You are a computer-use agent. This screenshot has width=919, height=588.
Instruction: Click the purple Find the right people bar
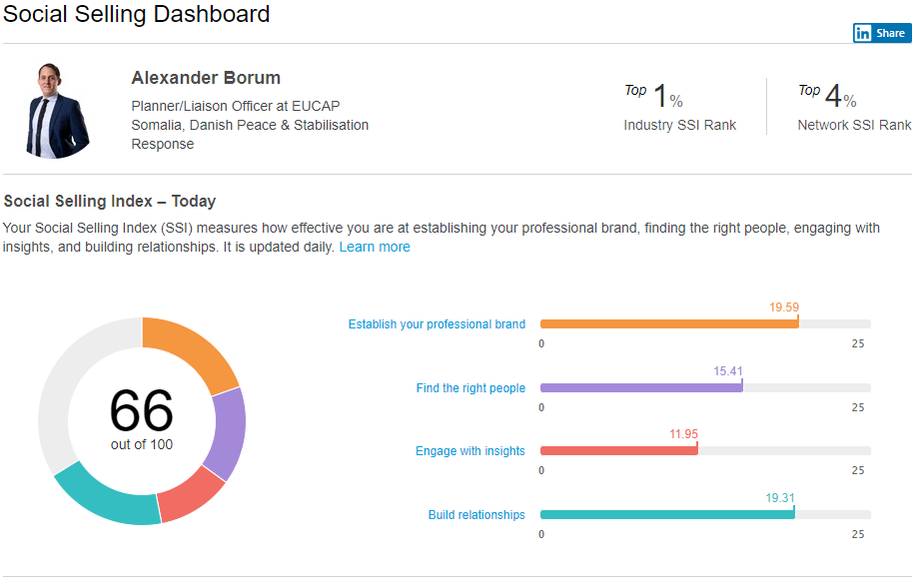click(641, 387)
